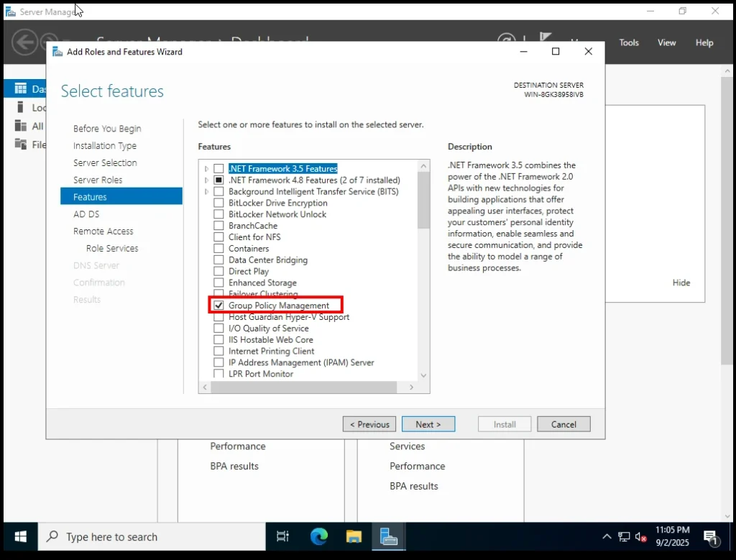This screenshot has height=560, width=736.
Task: Check Enhanced Storage feature
Action: (218, 283)
